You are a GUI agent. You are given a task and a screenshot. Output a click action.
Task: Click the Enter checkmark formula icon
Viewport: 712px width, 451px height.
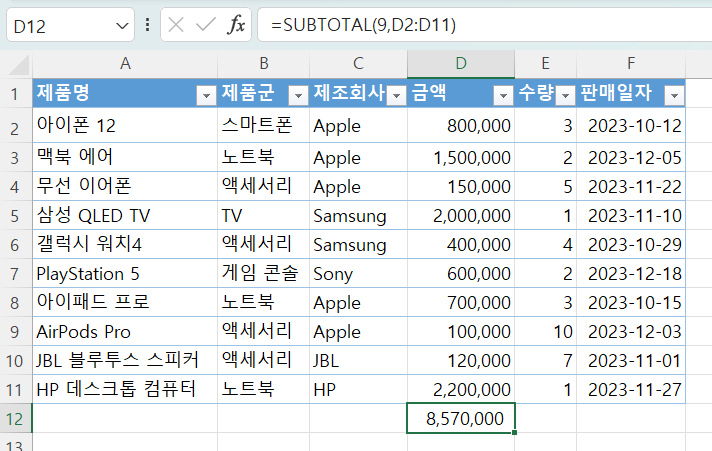[205, 25]
